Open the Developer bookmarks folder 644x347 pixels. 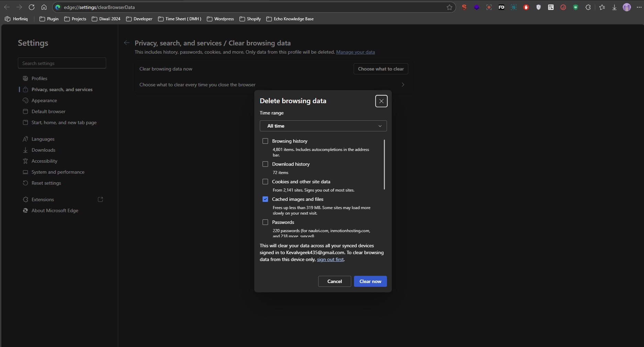(x=139, y=19)
